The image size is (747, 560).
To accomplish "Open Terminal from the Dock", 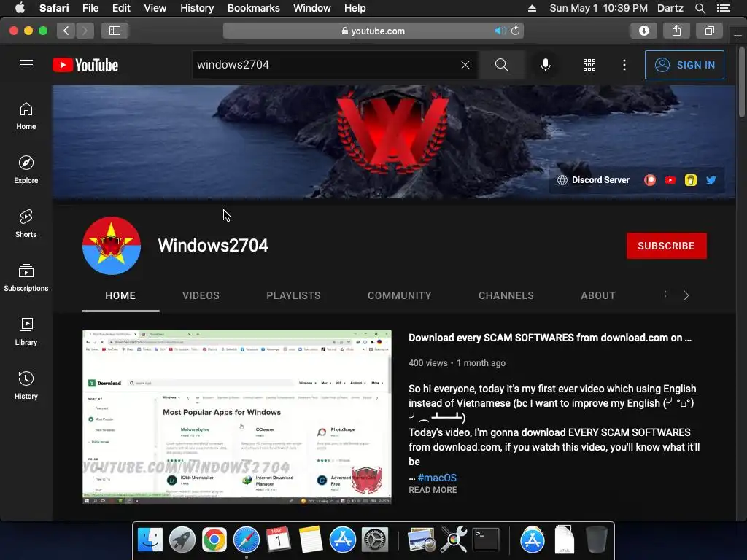I will click(485, 540).
